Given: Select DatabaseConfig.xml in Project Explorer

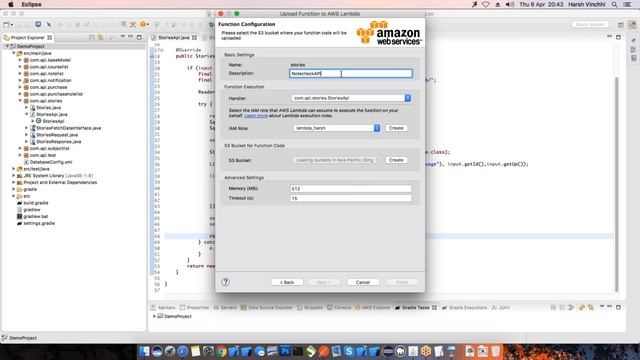Looking at the screenshot, I should (x=51, y=162).
